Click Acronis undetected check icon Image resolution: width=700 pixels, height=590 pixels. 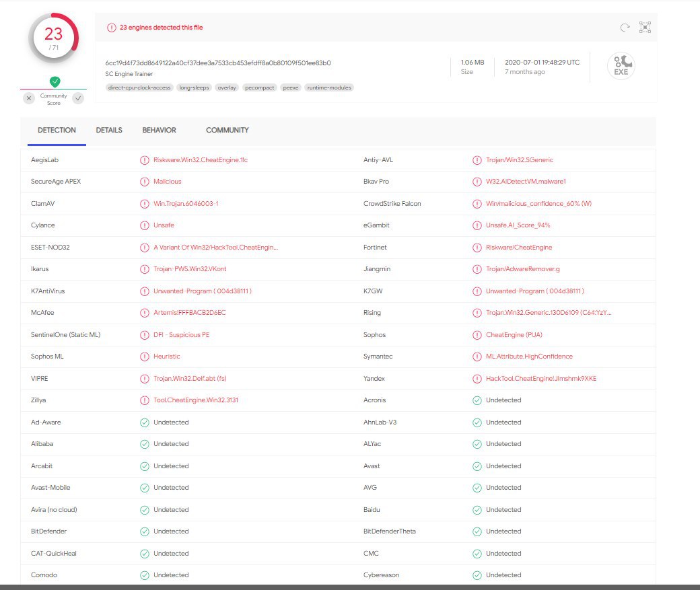477,400
